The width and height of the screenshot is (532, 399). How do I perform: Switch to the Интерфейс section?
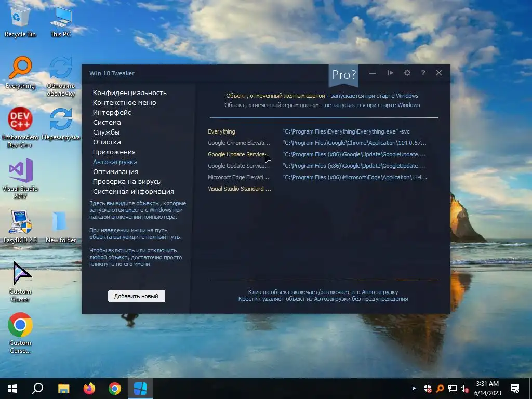[x=112, y=112]
